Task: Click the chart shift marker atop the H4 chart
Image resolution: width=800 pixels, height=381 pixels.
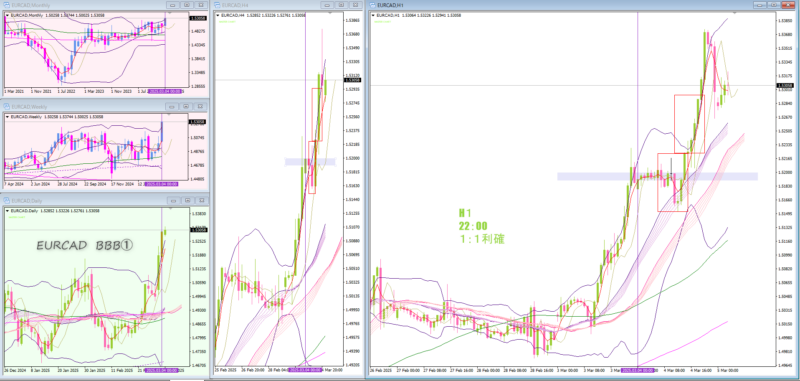Action: pos(330,13)
